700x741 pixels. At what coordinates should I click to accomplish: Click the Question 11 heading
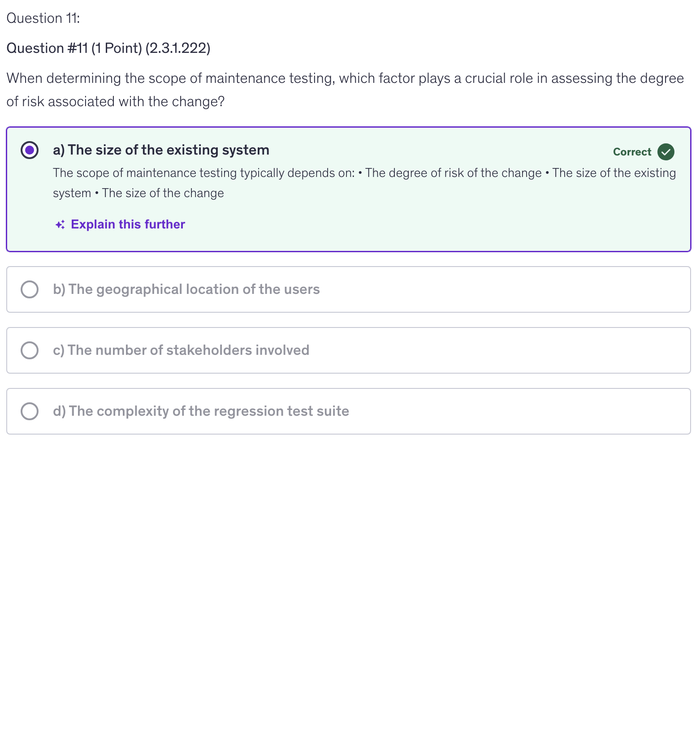coord(43,18)
